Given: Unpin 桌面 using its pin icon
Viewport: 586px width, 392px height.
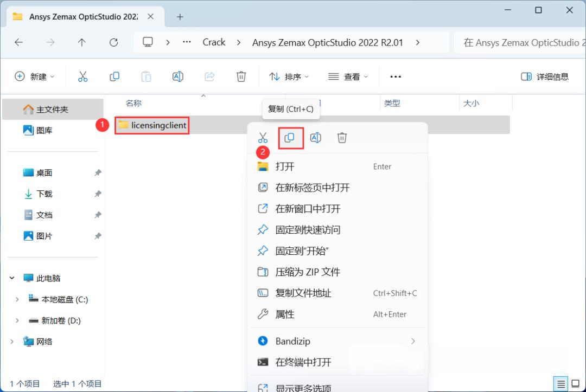Looking at the screenshot, I should (98, 173).
